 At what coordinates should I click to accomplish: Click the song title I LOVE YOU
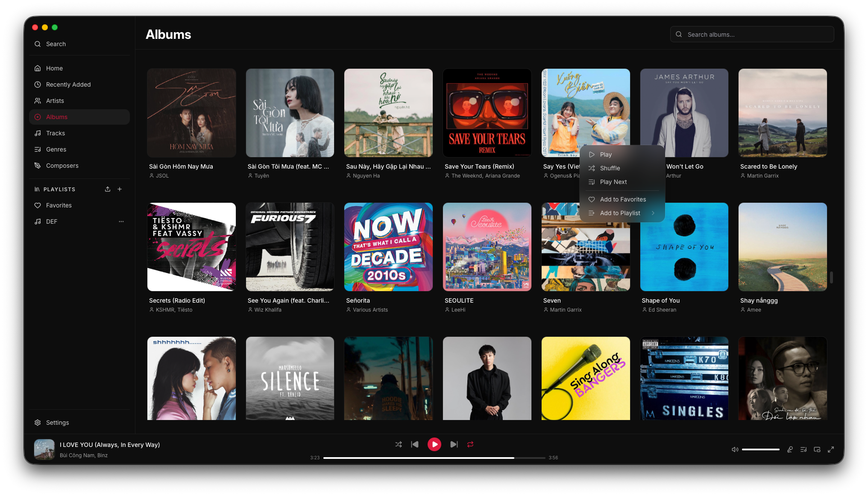pyautogui.click(x=110, y=445)
